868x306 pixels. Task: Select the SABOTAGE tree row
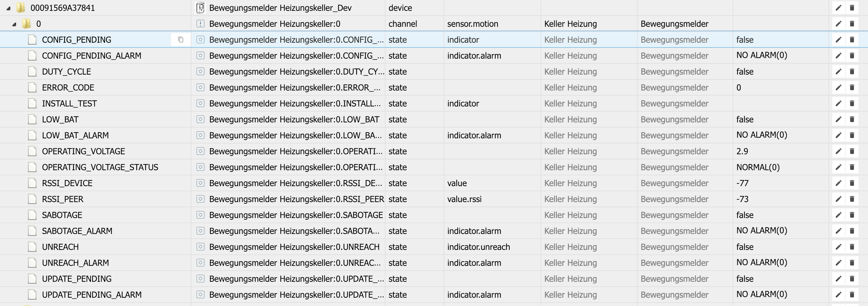click(x=434, y=215)
